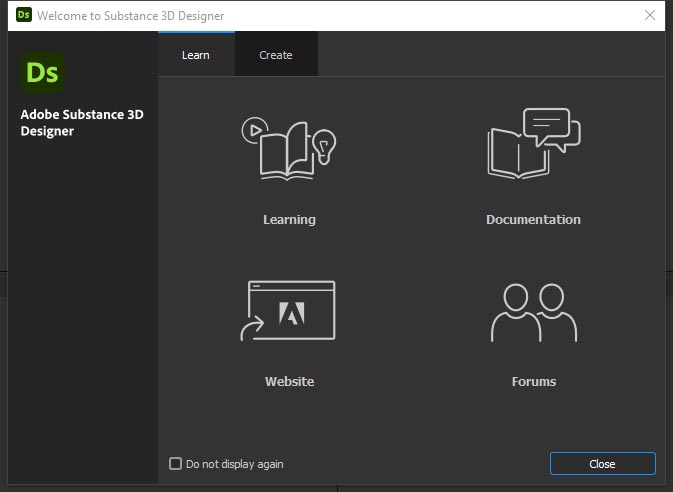Click the Website text label
673x492 pixels.
pos(289,382)
